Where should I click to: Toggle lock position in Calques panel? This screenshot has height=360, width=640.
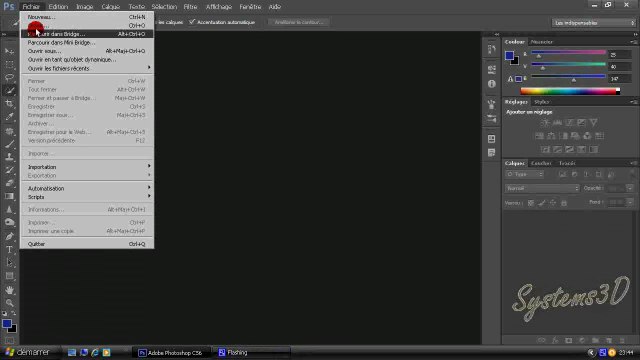coord(553,203)
